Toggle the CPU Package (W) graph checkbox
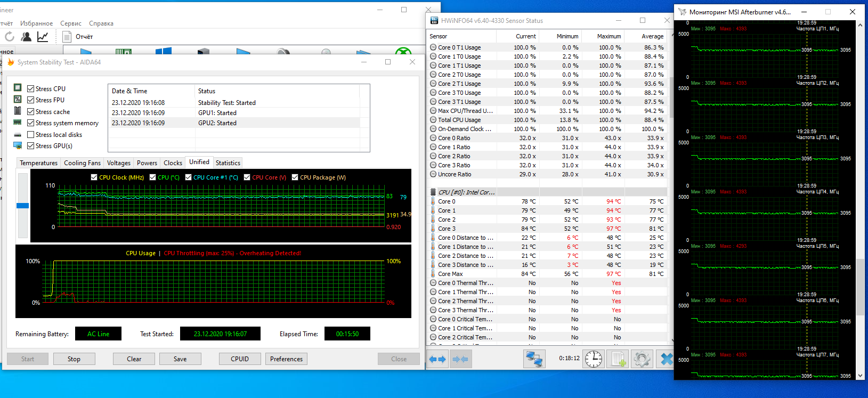 (295, 177)
